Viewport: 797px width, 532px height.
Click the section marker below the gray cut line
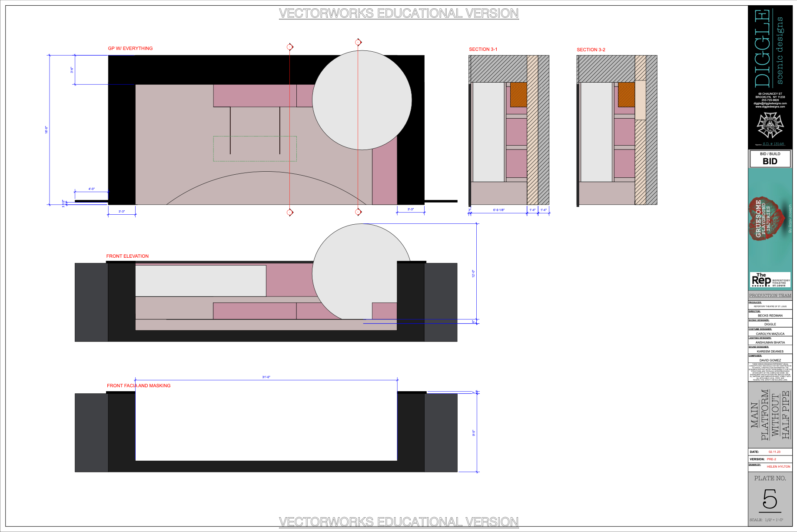[358, 212]
